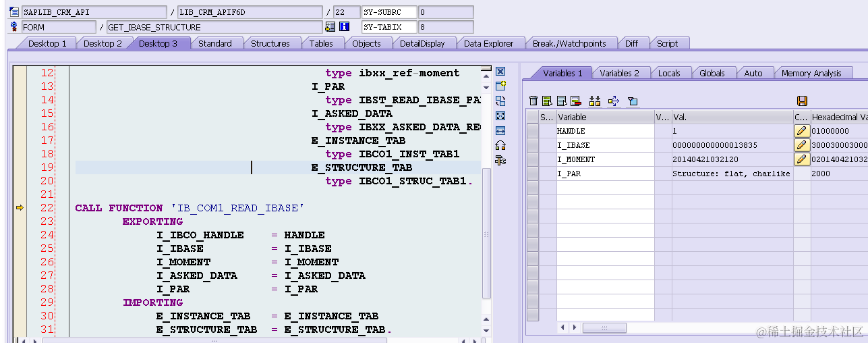Screen dimensions: 868x343
Task: Open the Diff tab
Action: [632, 43]
